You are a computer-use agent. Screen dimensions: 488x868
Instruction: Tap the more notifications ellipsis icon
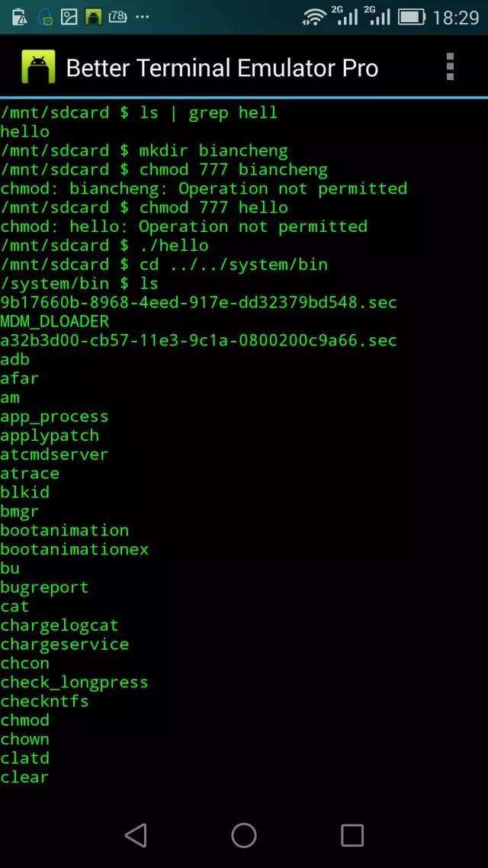pyautogui.click(x=142, y=17)
